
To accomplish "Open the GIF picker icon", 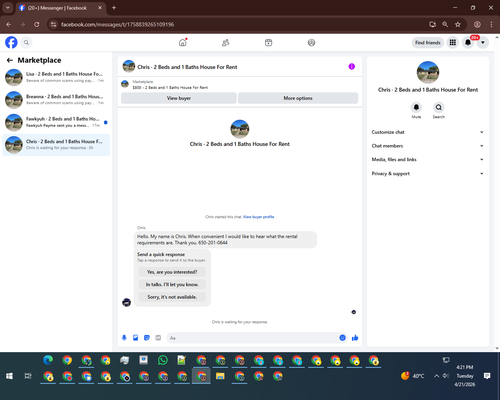I will [x=158, y=338].
